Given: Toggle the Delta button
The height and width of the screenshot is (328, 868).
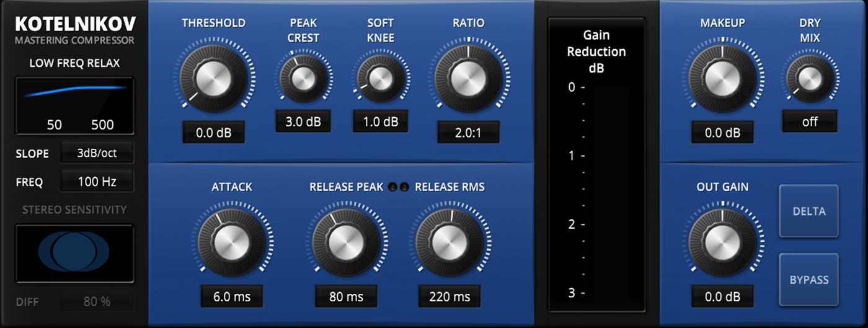Looking at the screenshot, I should click(x=809, y=211).
